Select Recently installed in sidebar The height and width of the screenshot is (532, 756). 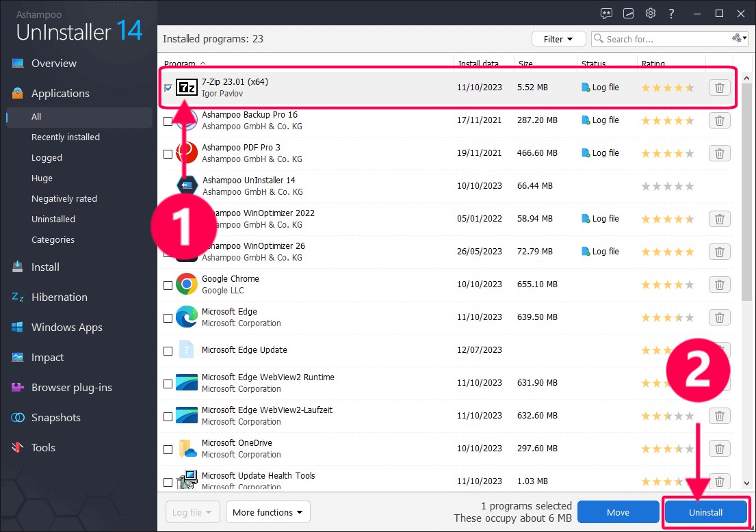click(x=66, y=137)
